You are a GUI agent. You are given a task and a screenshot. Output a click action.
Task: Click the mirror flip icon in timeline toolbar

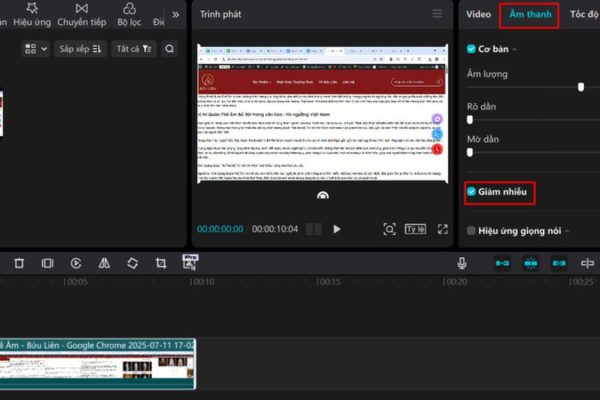(x=104, y=263)
